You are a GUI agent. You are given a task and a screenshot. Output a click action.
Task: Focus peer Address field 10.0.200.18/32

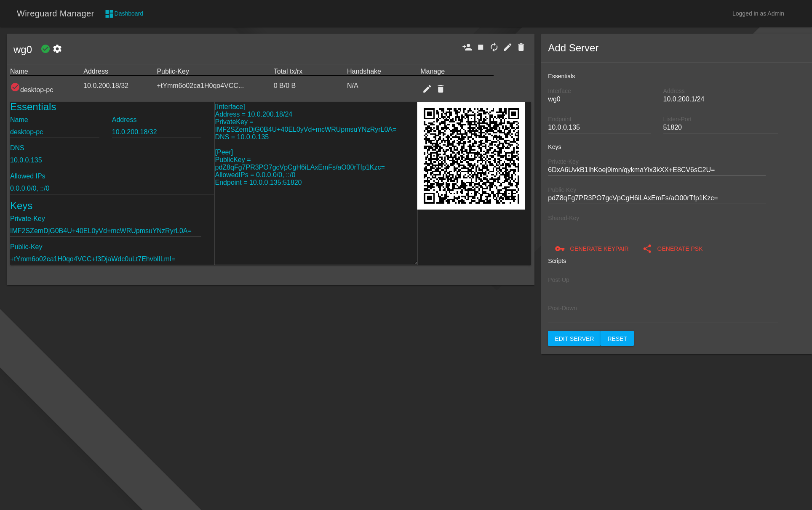(x=157, y=132)
